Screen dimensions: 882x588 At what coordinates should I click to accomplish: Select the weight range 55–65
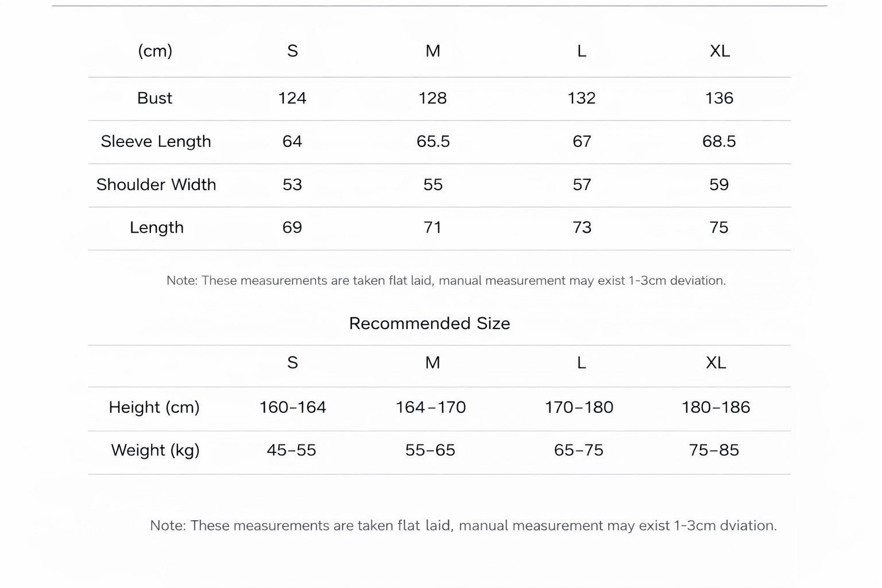pyautogui.click(x=430, y=450)
